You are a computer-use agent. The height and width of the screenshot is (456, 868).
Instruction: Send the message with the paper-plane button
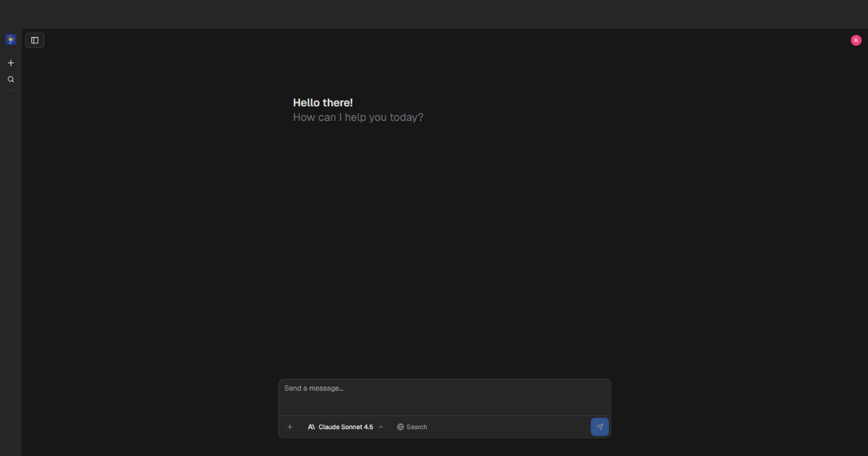point(600,427)
